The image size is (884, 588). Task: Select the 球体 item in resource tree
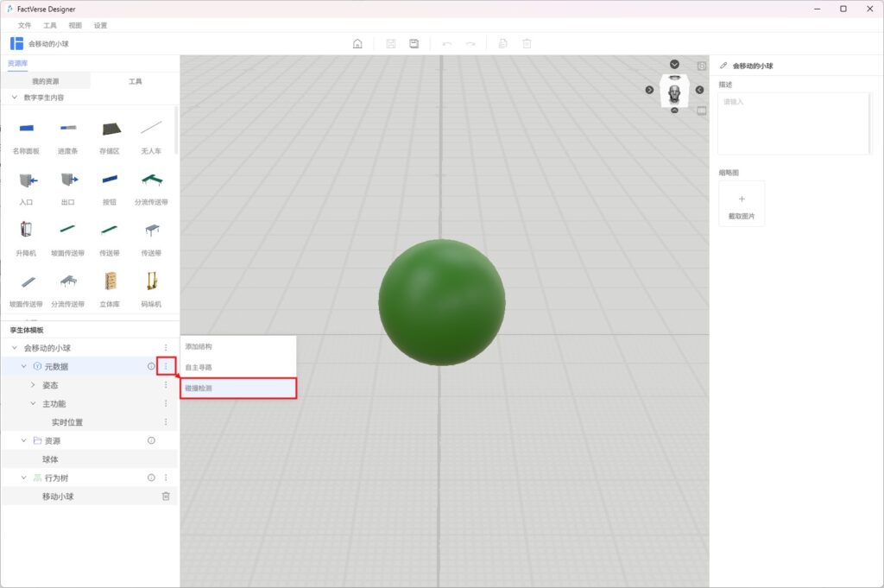point(50,459)
